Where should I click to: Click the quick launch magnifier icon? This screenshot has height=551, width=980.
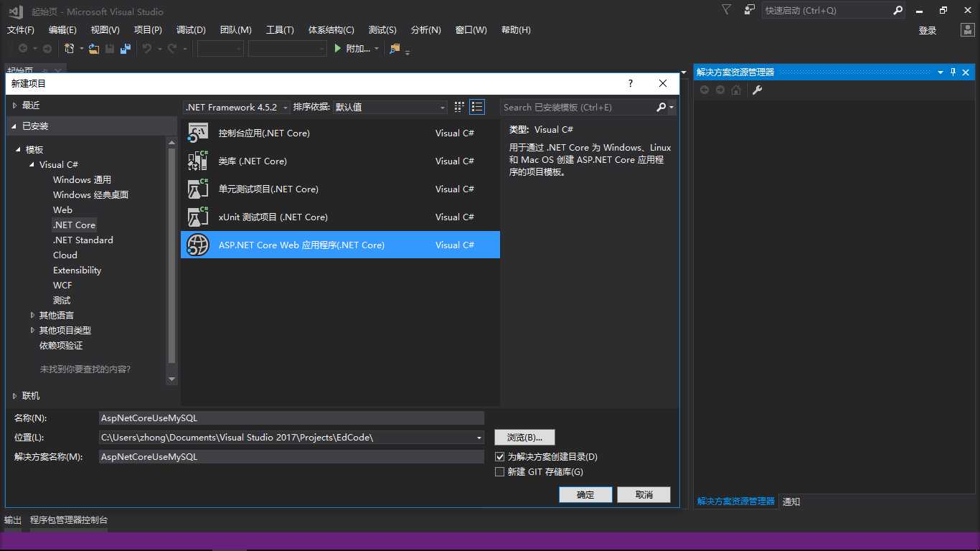click(897, 11)
